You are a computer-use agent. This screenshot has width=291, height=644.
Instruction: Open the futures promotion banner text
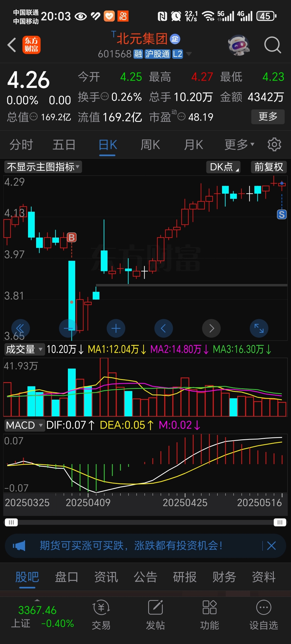[x=131, y=546]
